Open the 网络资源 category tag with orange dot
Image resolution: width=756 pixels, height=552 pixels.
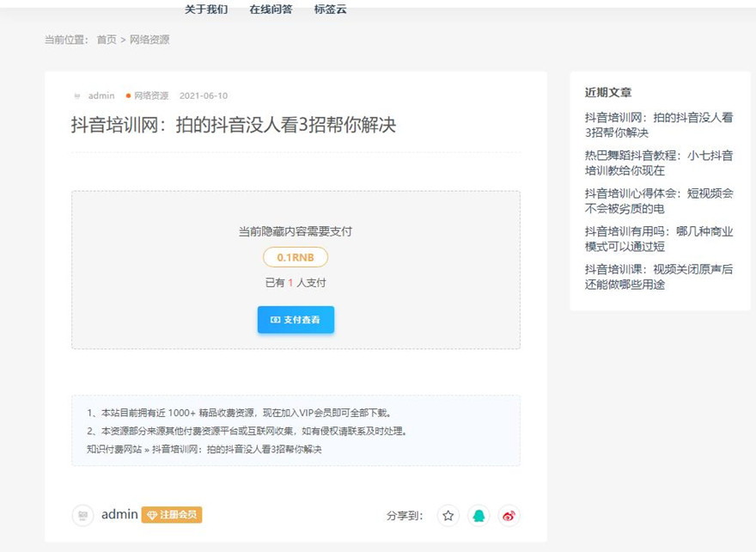(x=147, y=95)
